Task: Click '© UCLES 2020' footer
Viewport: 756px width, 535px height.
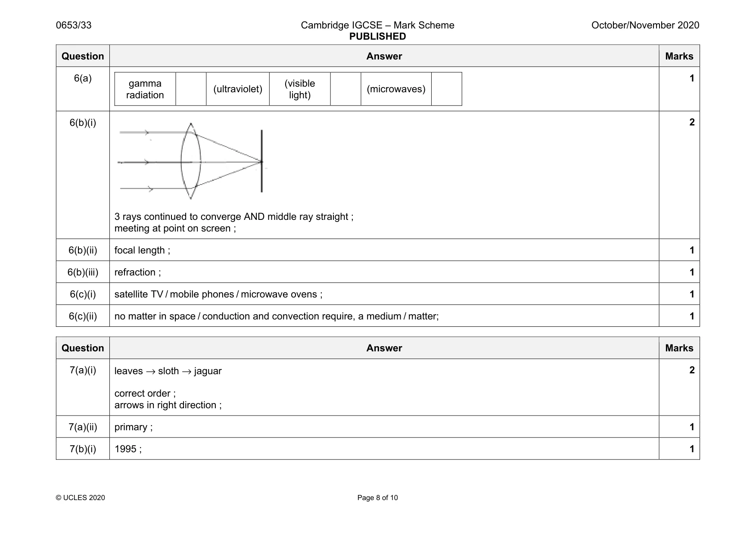Action: 81,497
